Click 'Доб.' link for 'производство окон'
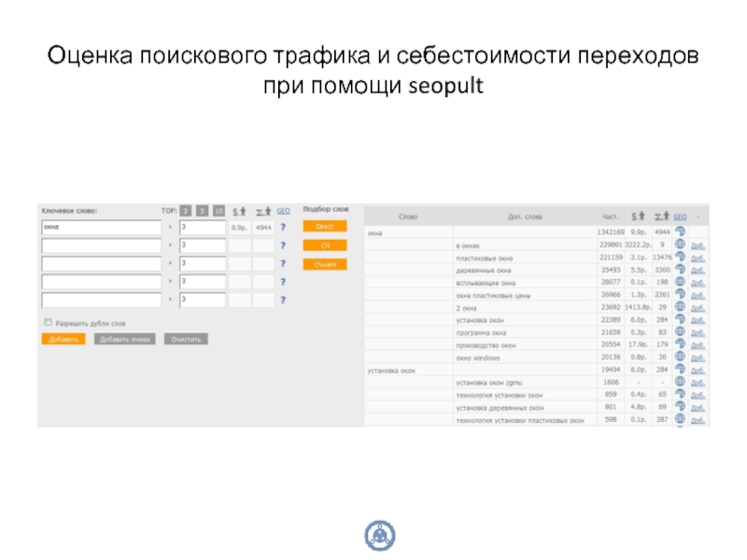 [x=698, y=345]
